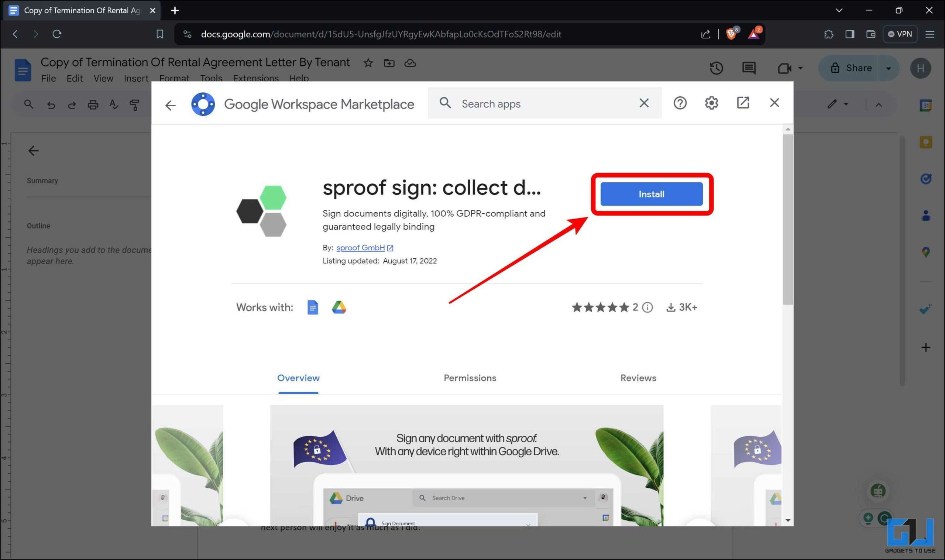Open rating info icon beside stars
The height and width of the screenshot is (560, 945).
coord(647,308)
